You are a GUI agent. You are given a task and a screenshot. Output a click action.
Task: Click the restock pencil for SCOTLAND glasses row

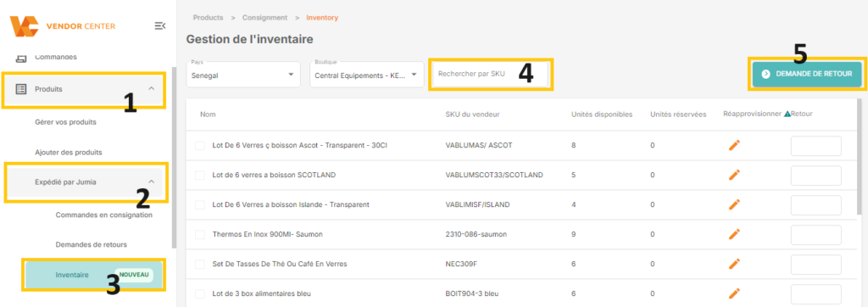734,175
